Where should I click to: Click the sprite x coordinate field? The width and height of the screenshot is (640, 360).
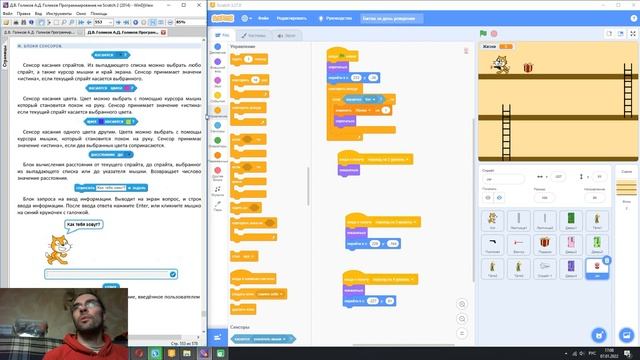558,177
